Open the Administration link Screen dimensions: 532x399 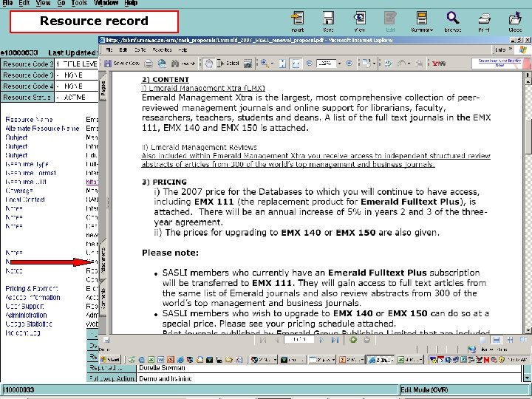(26, 315)
